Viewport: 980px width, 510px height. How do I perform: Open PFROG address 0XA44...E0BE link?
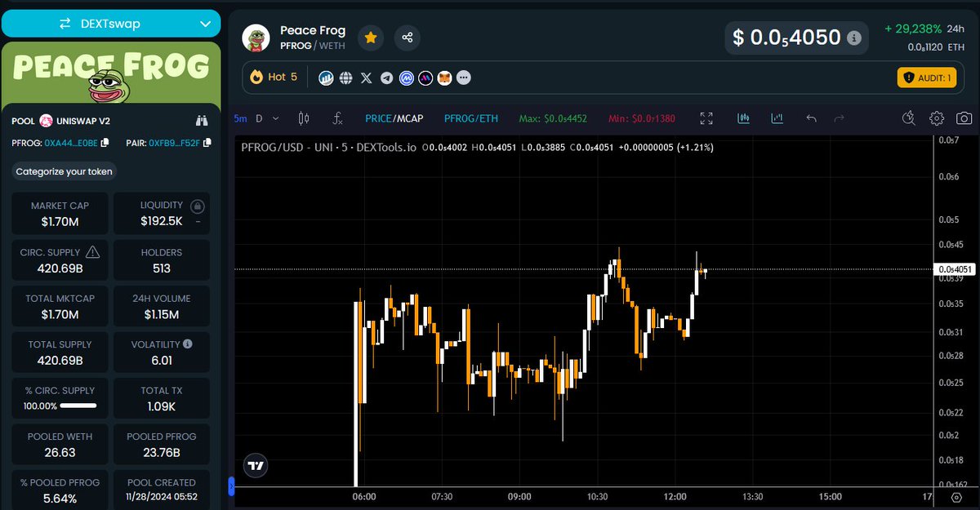[x=71, y=143]
